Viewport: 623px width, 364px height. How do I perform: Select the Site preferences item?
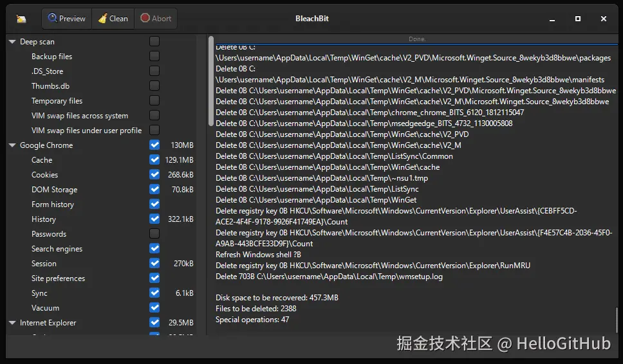pyautogui.click(x=58, y=278)
